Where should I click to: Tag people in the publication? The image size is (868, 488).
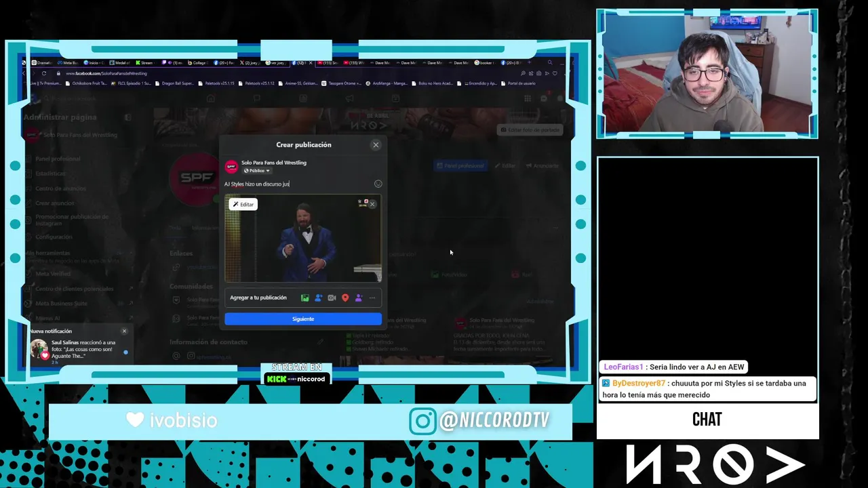click(x=319, y=298)
